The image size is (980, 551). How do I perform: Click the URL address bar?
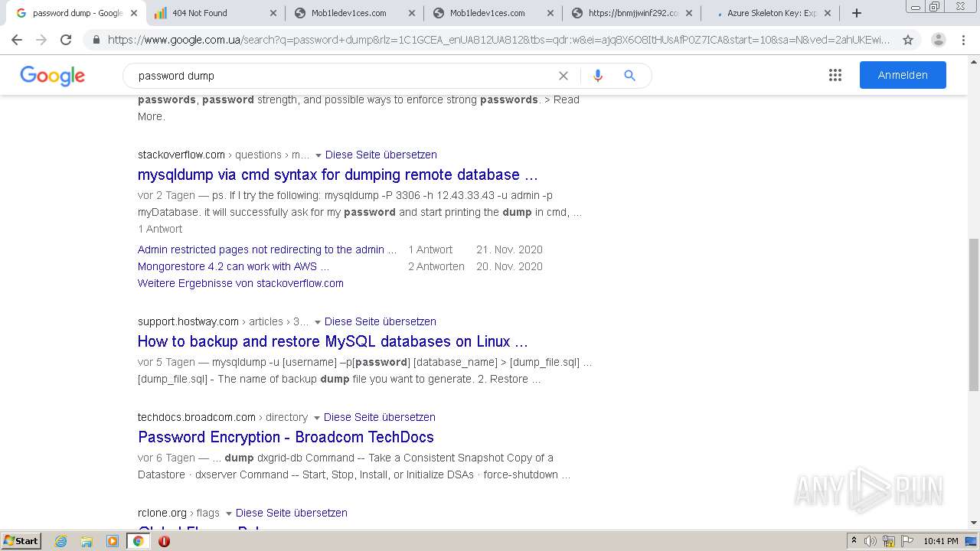click(x=498, y=40)
